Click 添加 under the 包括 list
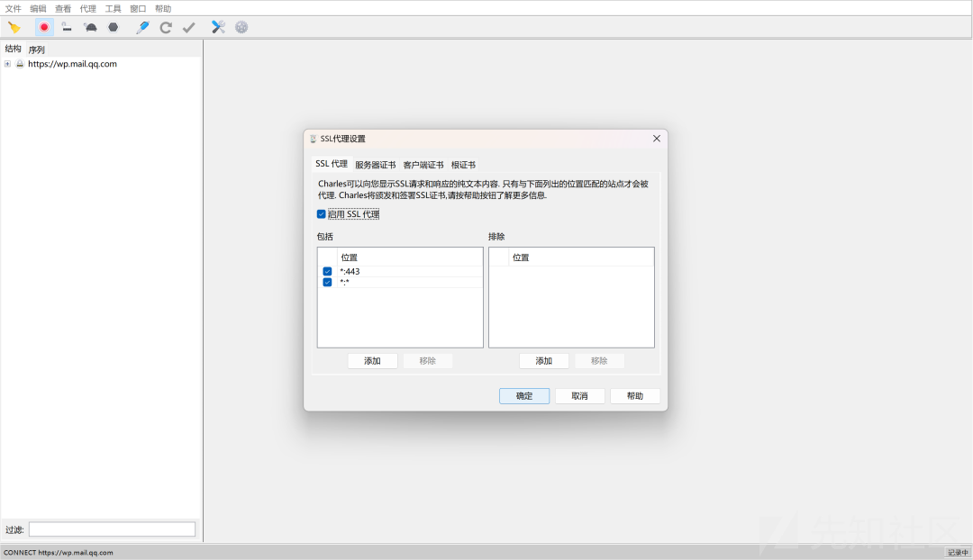The width and height of the screenshot is (973, 560). point(372,361)
